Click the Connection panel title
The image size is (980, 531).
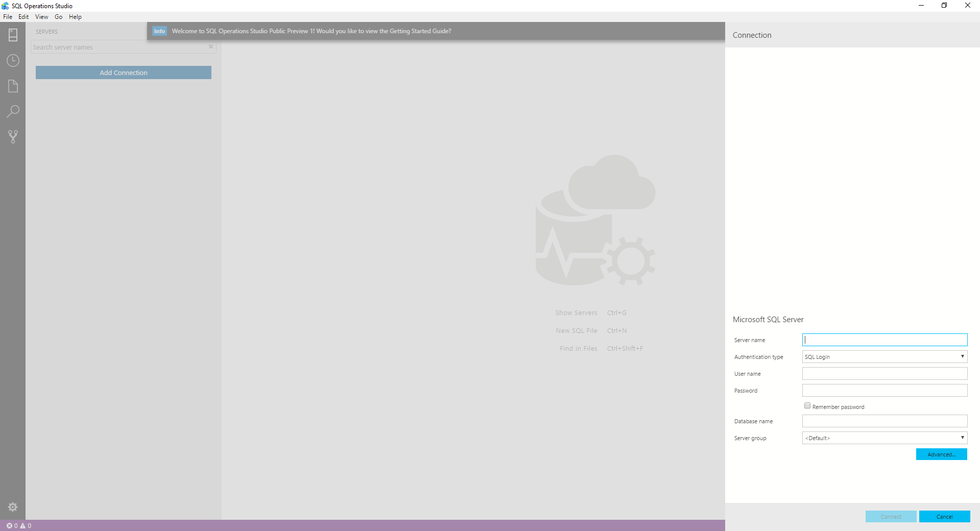[752, 35]
